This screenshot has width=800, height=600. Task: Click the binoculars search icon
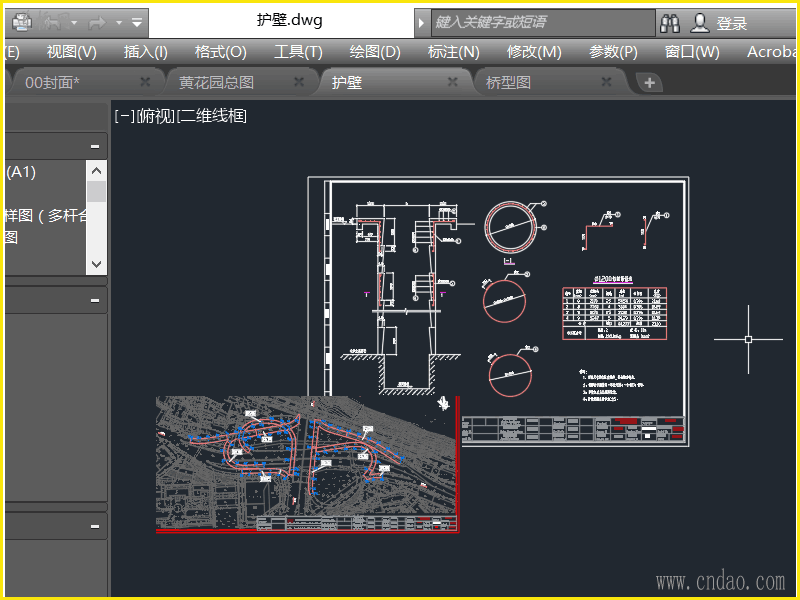(x=670, y=22)
